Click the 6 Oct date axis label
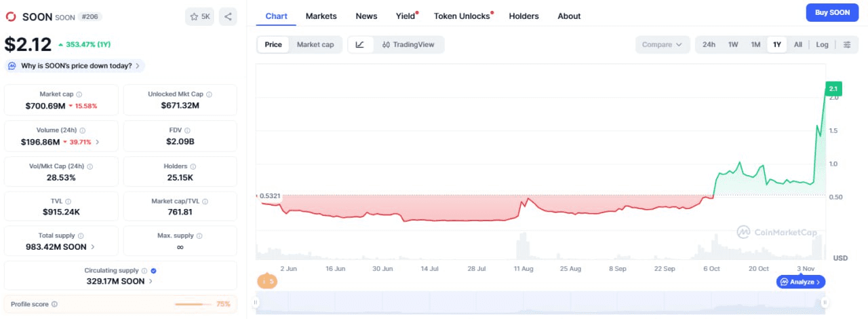This screenshot has width=868, height=319. coord(711,269)
